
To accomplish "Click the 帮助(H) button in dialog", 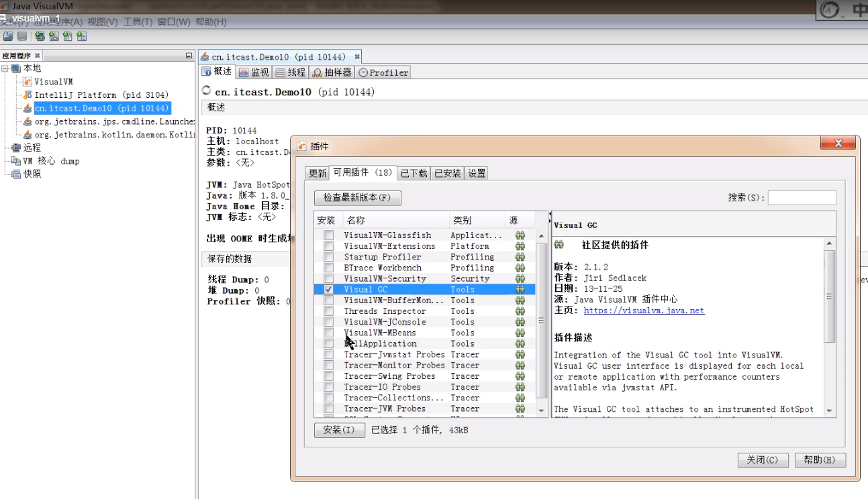I will tap(820, 460).
